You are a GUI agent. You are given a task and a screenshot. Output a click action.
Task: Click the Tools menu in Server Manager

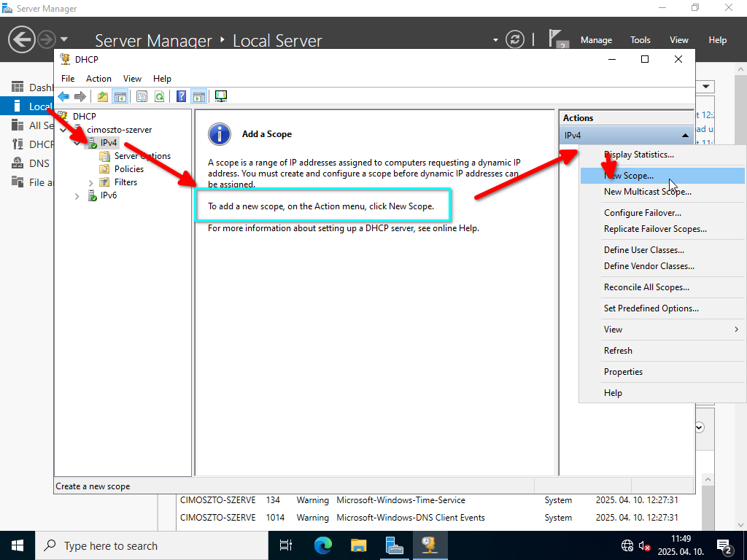pos(640,40)
